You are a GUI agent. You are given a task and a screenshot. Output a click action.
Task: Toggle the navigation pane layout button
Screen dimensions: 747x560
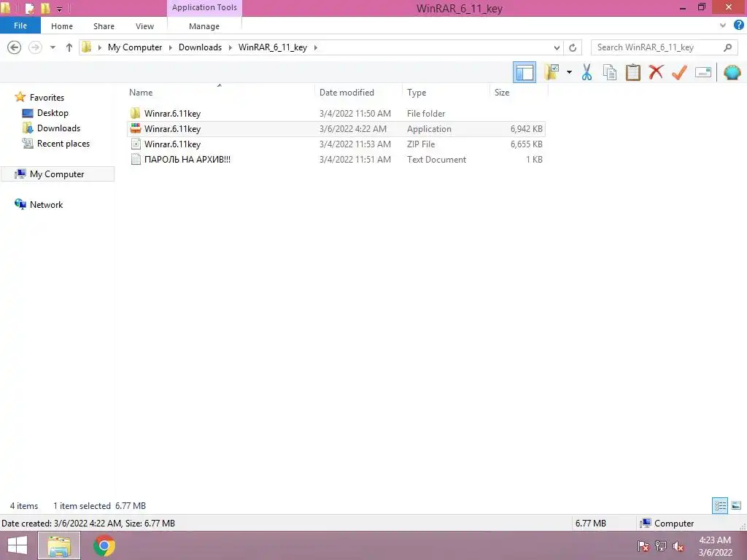[524, 72]
